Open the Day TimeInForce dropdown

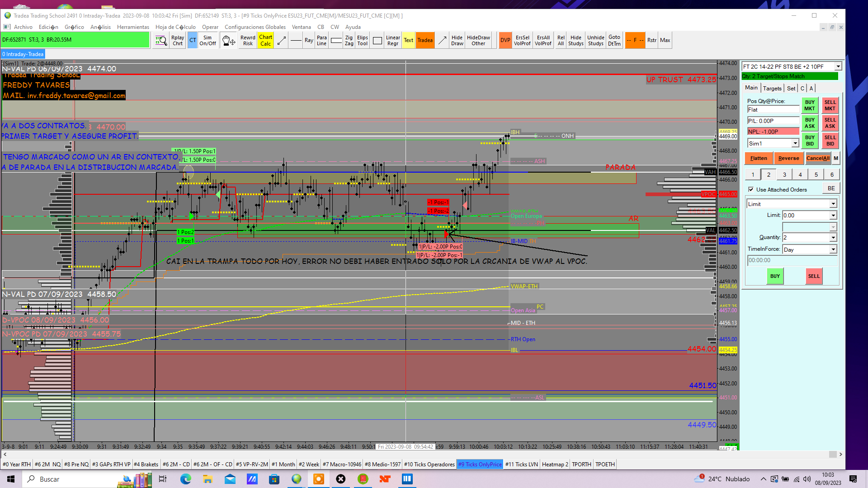coord(833,250)
